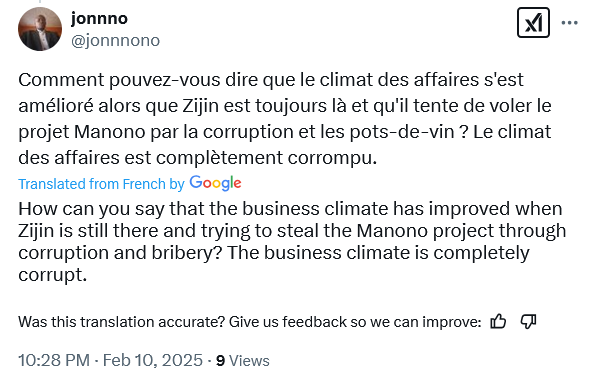
Task: Open jonnno's profile picture
Action: (40, 29)
